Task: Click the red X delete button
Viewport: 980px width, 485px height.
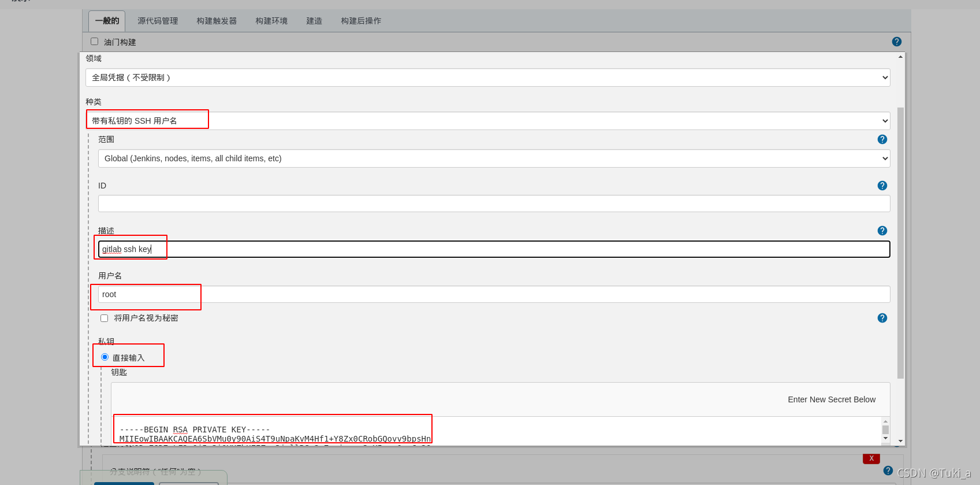Action: tap(871, 458)
